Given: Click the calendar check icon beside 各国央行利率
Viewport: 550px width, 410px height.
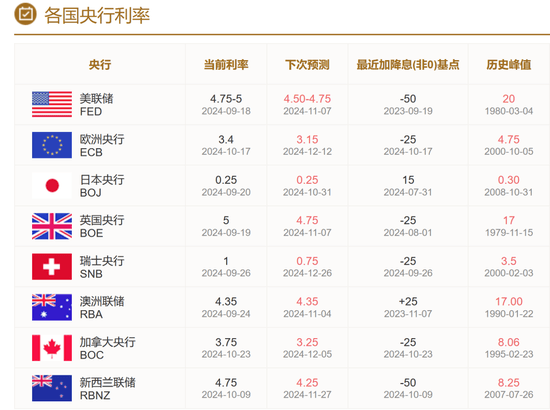Looking at the screenshot, I should (25, 14).
